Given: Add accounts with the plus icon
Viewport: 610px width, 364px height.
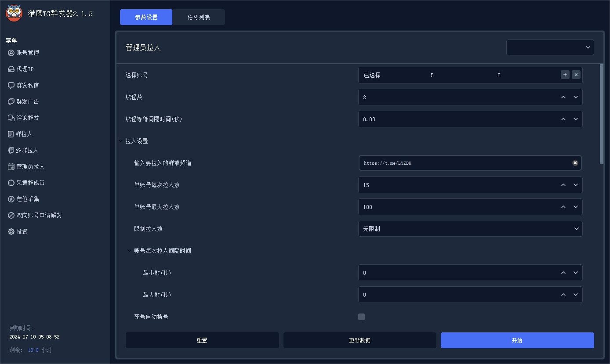Looking at the screenshot, I should pos(565,75).
